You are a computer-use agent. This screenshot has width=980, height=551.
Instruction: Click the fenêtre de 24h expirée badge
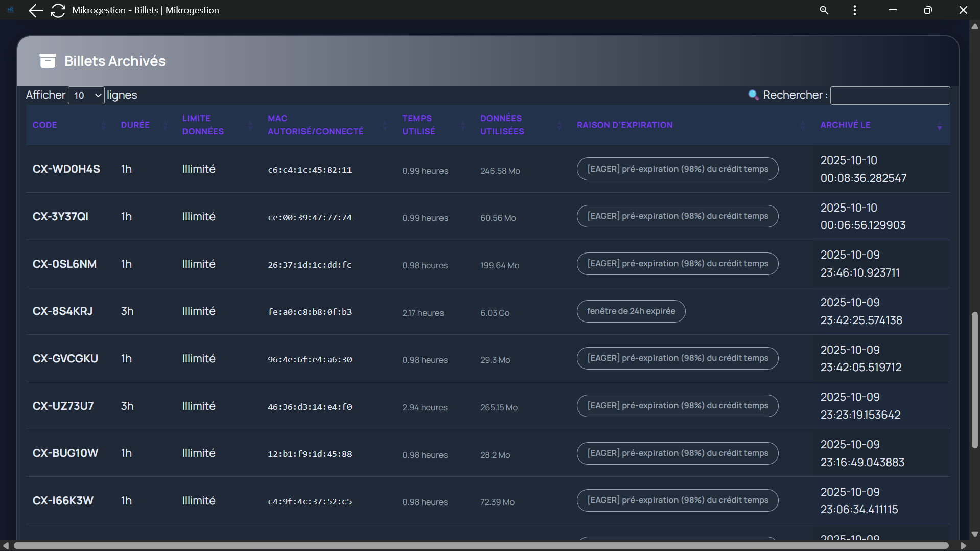point(631,311)
